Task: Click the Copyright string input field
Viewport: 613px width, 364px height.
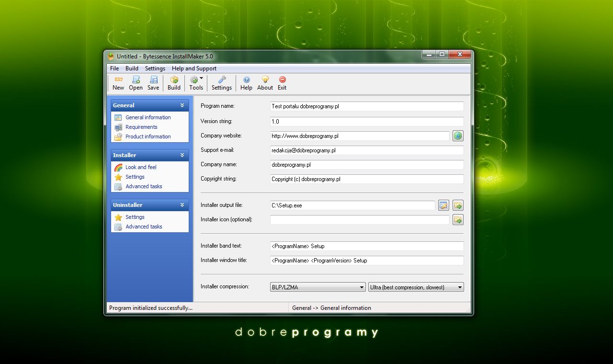Action: (x=367, y=179)
